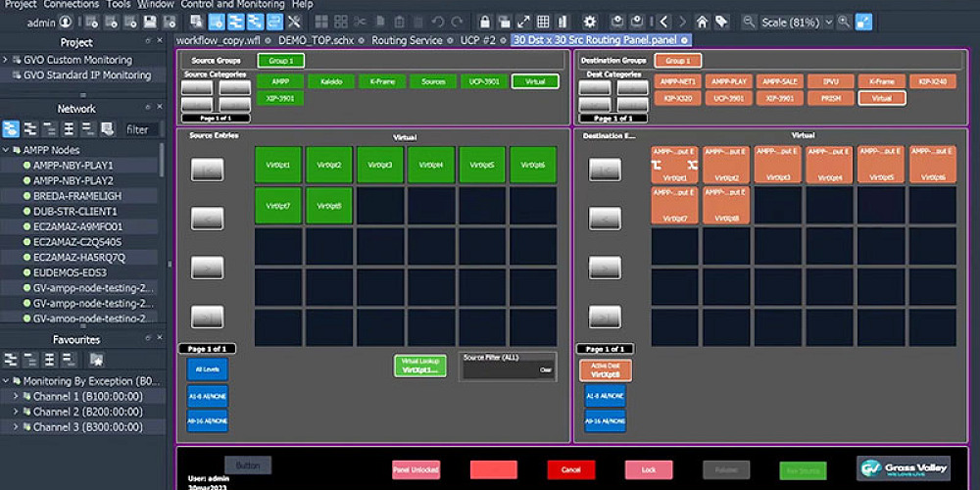This screenshot has height=490, width=980.
Task: Click the grid display icon in toolbar
Action: (543, 22)
